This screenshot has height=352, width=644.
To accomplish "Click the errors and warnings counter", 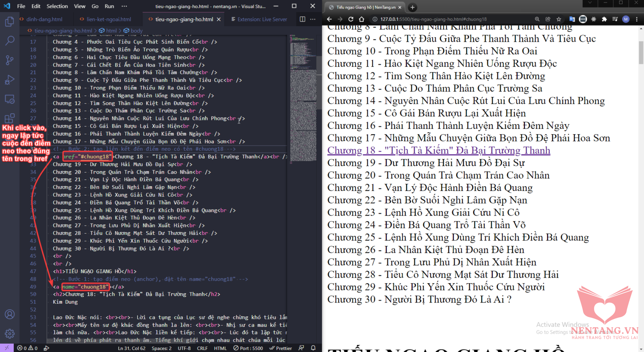I will point(27,348).
